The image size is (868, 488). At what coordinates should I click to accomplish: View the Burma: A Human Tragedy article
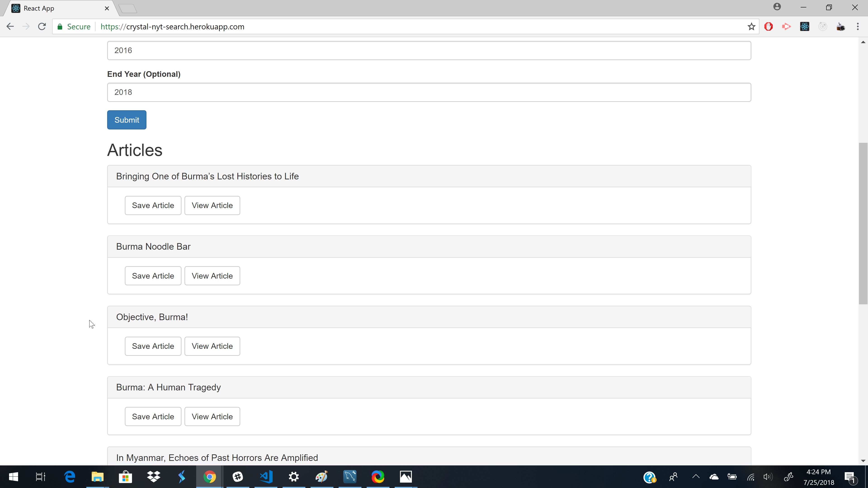(212, 417)
